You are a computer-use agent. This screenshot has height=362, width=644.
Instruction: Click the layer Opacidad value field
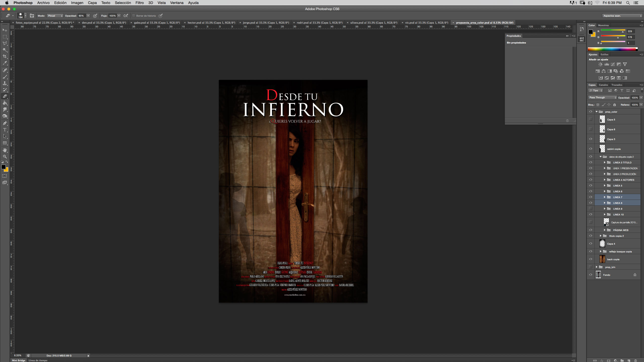tap(634, 98)
